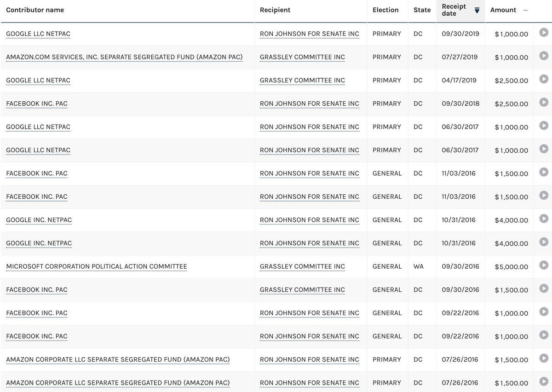Select the receipt date 04/17/2019
552x392 pixels.
[460, 81]
